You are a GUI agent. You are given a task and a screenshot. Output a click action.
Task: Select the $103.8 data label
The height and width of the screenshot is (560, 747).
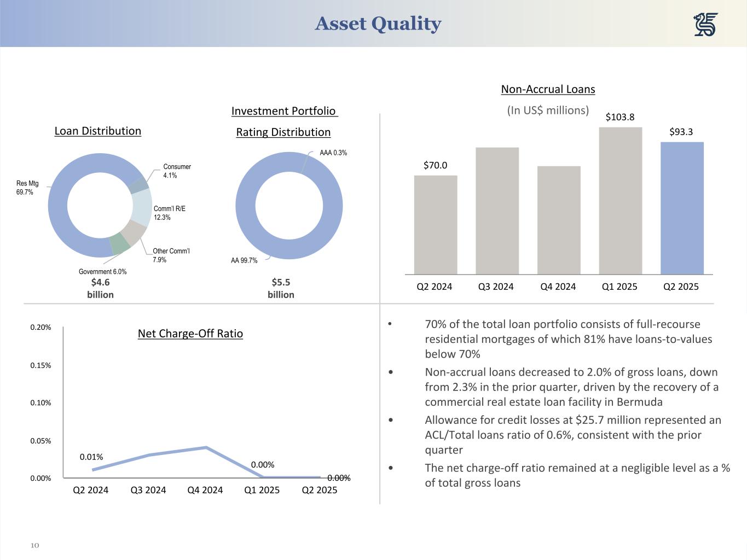(619, 117)
